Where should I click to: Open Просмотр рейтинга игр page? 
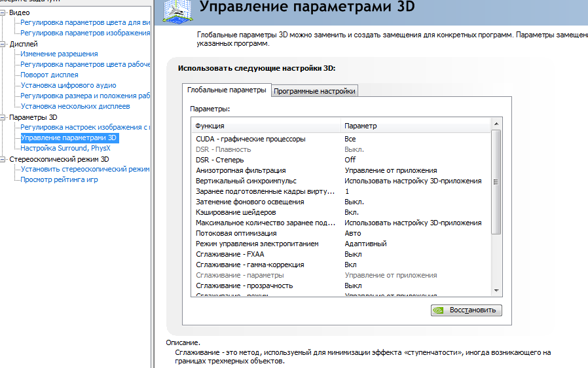click(59, 179)
